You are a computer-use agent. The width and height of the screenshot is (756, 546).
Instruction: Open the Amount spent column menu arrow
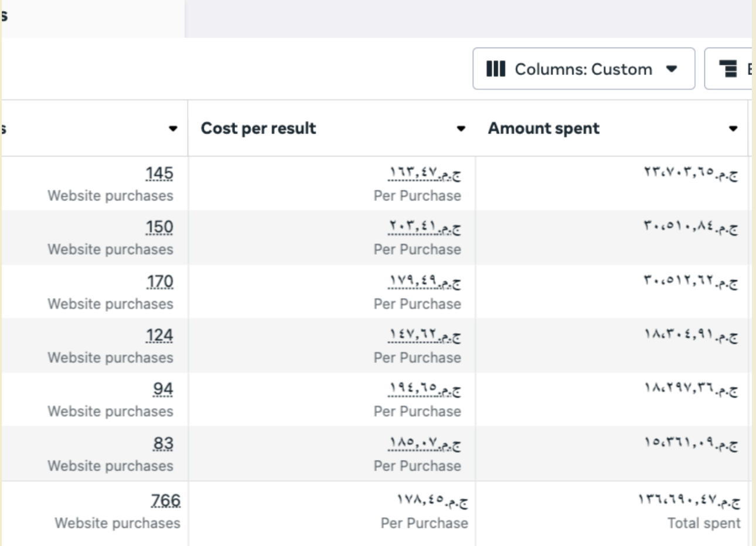[733, 129]
